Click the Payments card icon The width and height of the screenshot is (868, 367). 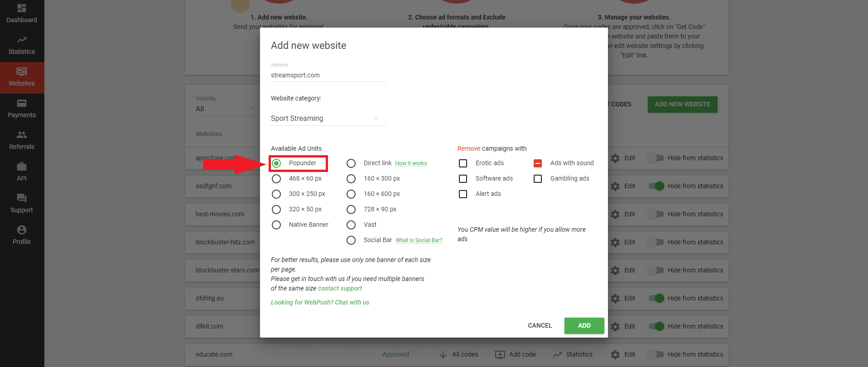(22, 103)
